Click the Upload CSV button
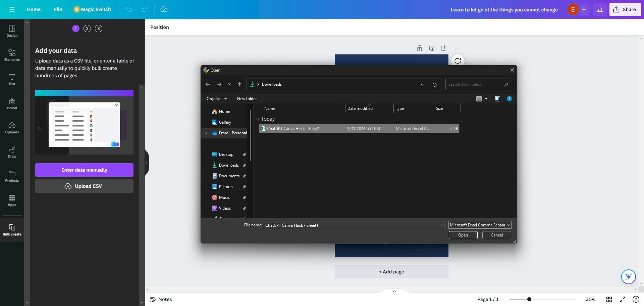The height and width of the screenshot is (306, 644). (84, 186)
